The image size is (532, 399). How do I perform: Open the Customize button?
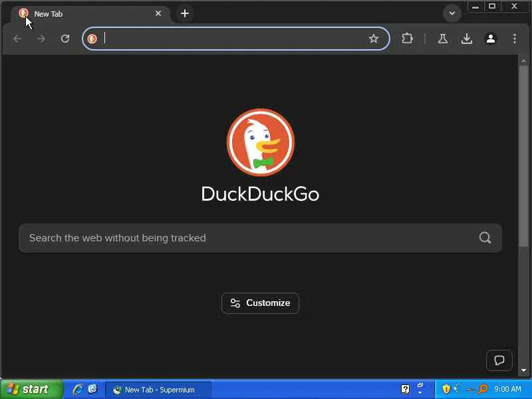pyautogui.click(x=260, y=303)
